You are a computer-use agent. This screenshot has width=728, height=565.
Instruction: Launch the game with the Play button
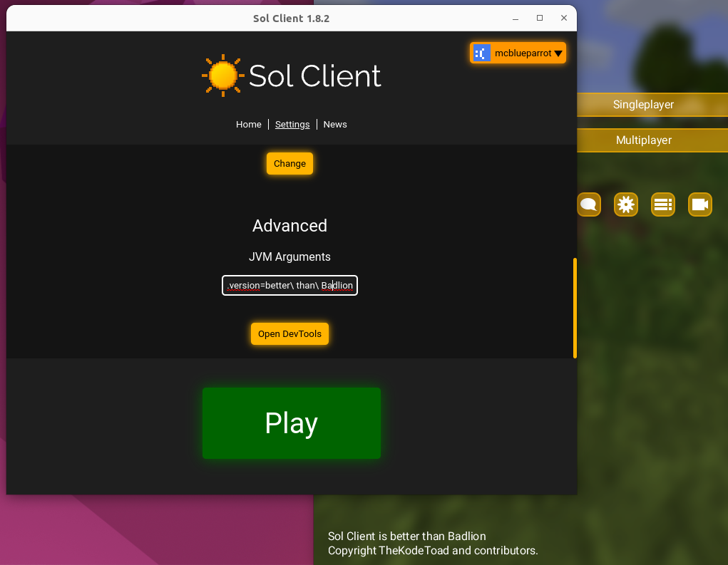click(292, 423)
